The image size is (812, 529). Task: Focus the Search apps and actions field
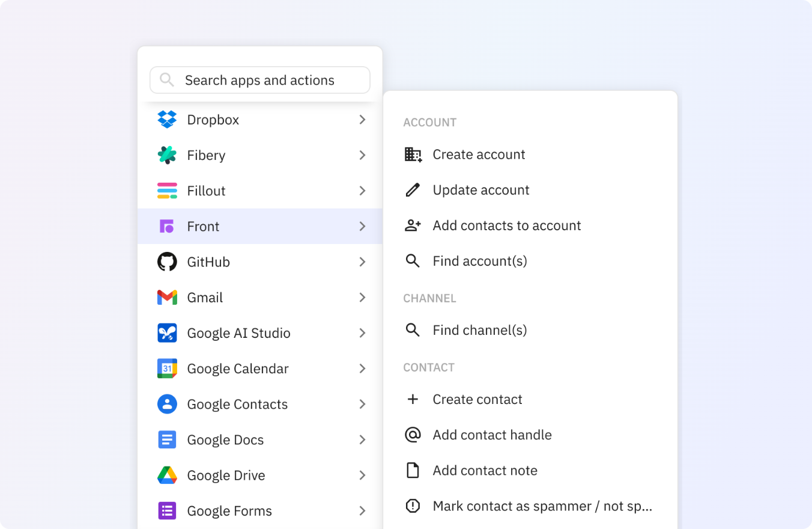tap(259, 80)
